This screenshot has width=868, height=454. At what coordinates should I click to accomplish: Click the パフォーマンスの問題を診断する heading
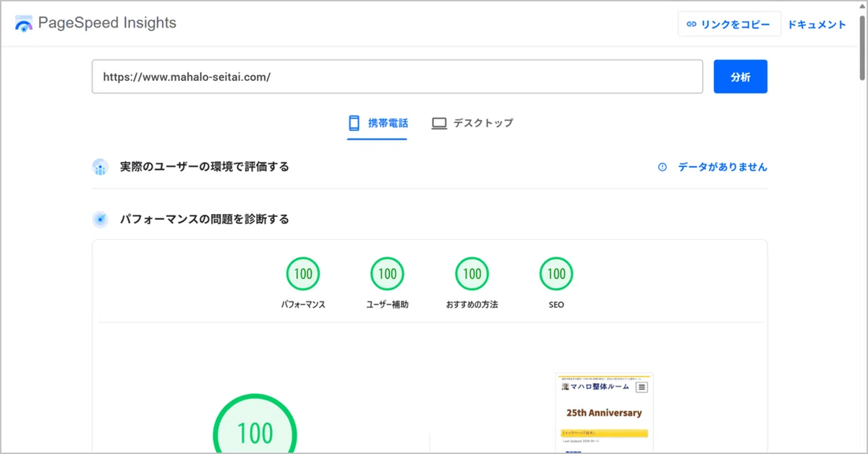click(205, 219)
